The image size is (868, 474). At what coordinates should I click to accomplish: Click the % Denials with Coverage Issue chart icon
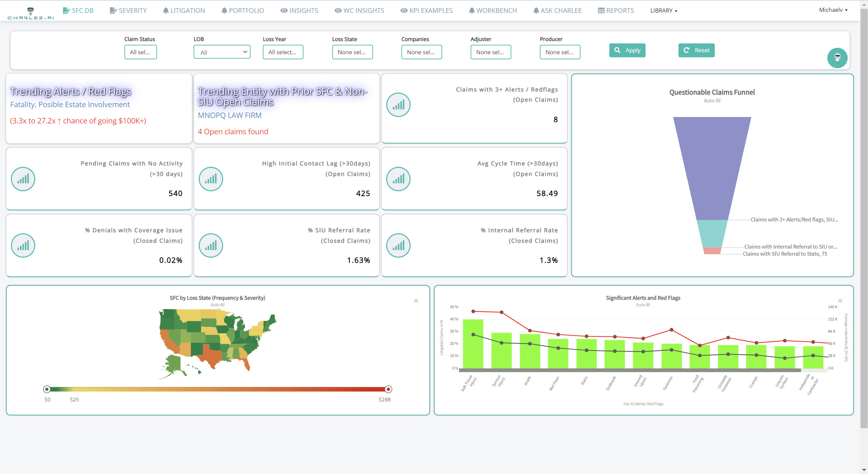tap(23, 245)
